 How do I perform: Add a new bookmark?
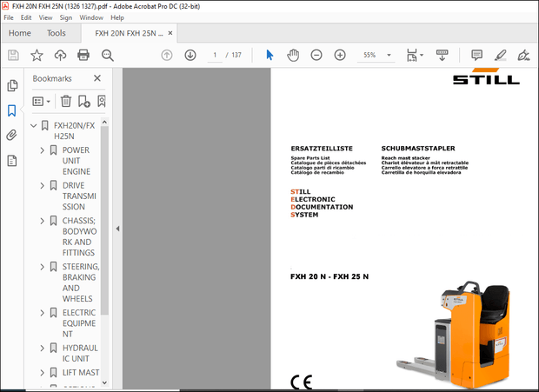83,102
